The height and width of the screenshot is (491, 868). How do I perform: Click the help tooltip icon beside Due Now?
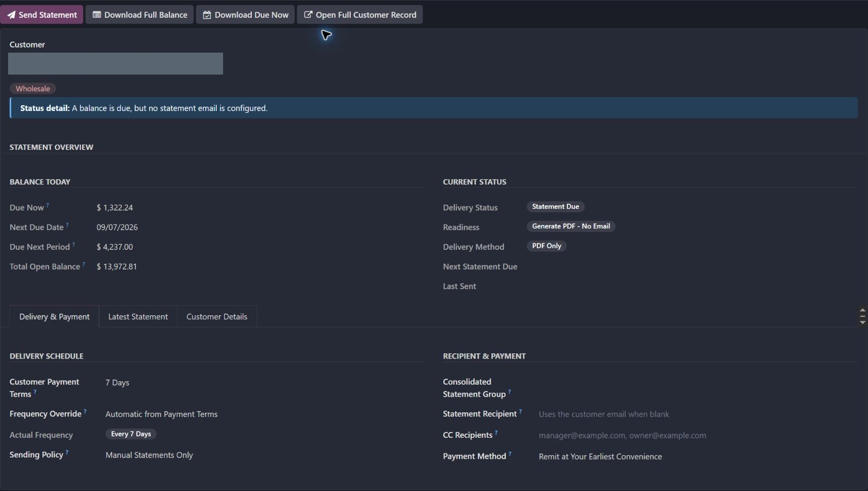pos(47,205)
